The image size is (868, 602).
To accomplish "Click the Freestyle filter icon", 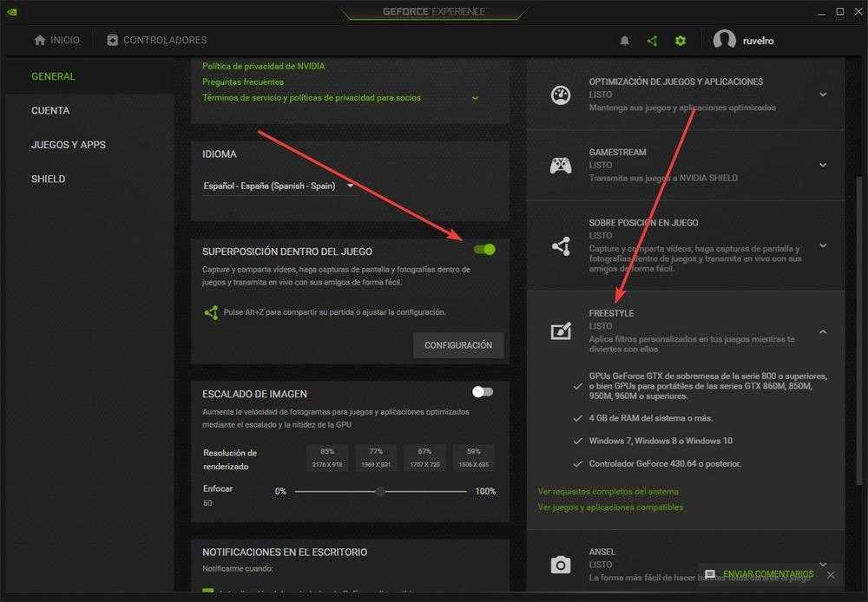I will 561,330.
